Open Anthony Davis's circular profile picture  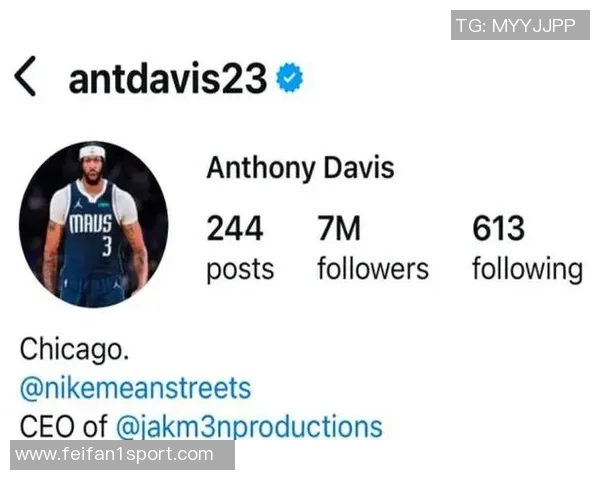(x=93, y=224)
